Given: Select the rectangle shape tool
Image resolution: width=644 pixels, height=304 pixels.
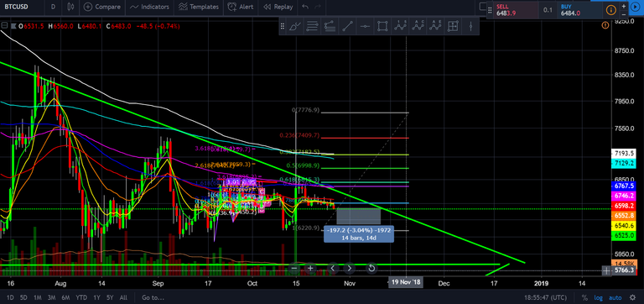Looking at the screenshot, I should point(382,26).
